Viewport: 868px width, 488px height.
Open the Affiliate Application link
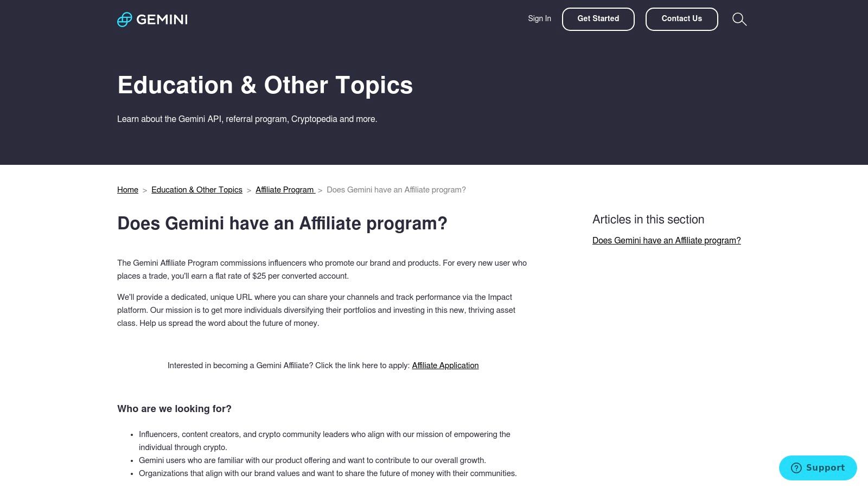[x=445, y=365]
